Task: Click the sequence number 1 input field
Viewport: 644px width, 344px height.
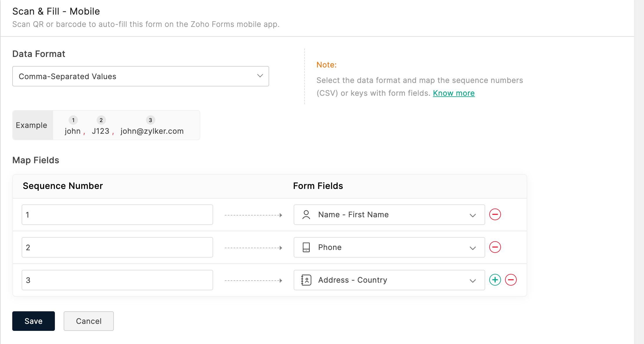Action: (117, 215)
